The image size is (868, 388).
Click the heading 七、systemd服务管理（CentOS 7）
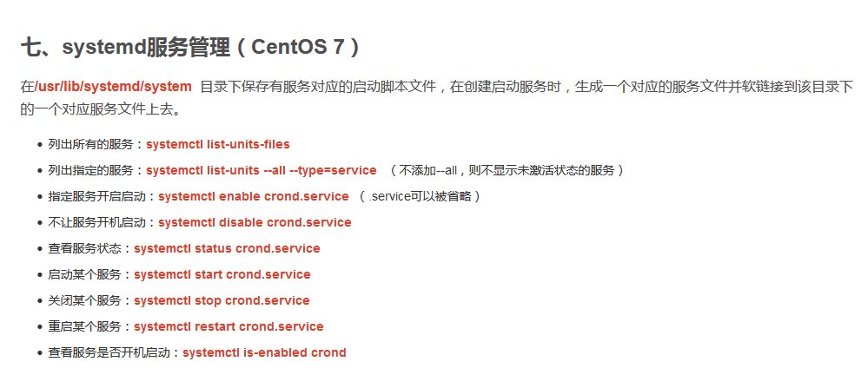point(192,47)
